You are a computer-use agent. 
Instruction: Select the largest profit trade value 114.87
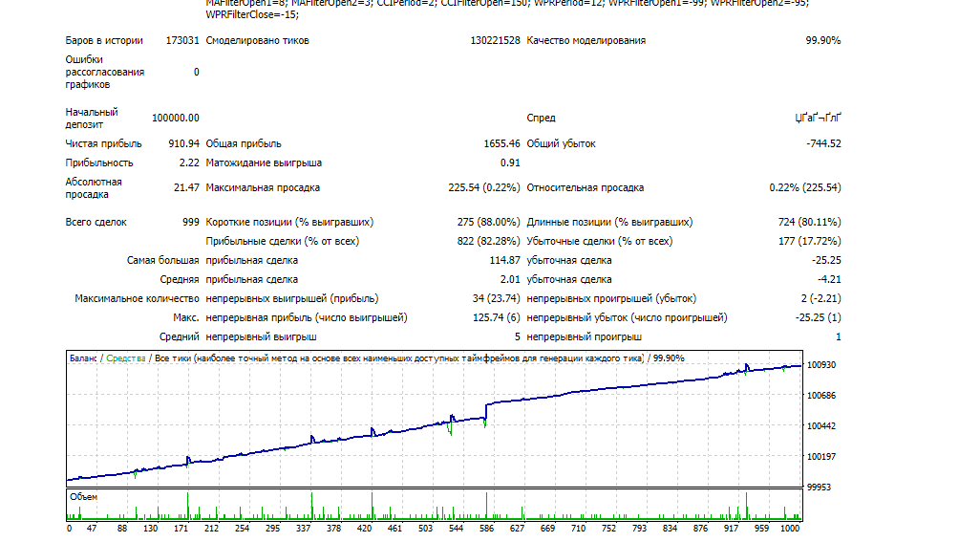(x=505, y=261)
